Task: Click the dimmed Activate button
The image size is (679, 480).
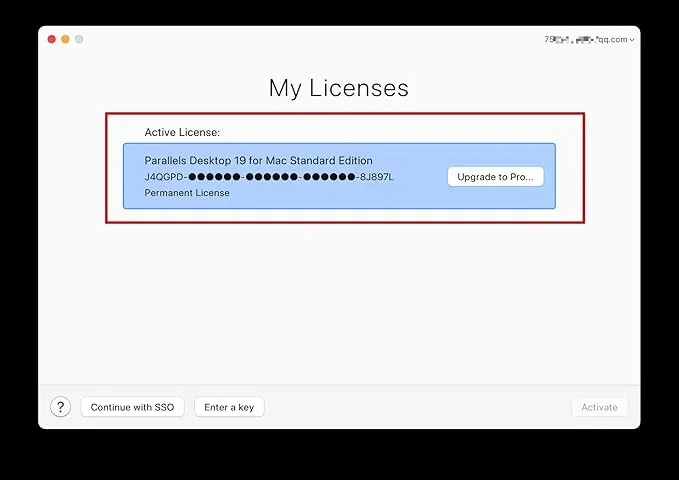Action: pos(599,407)
